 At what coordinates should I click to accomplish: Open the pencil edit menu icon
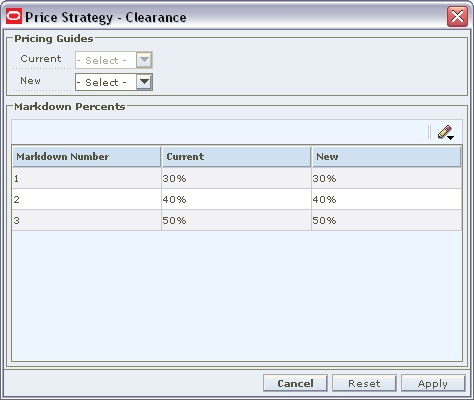point(445,133)
